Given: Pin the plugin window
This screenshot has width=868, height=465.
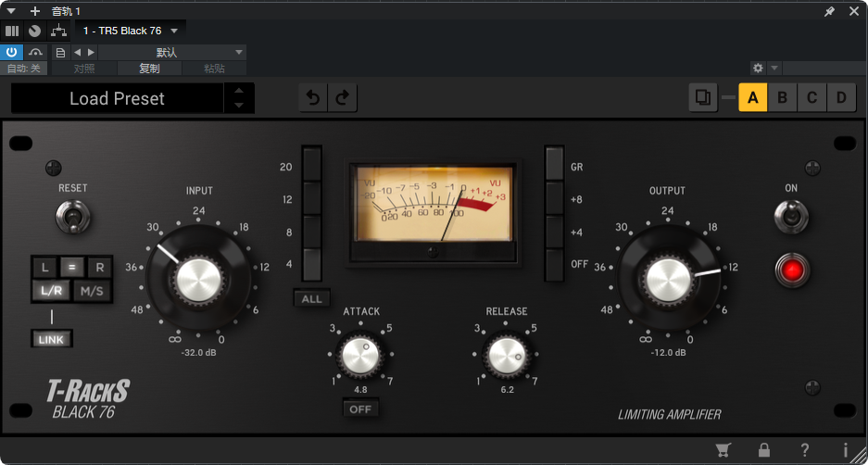Looking at the screenshot, I should click(x=829, y=11).
